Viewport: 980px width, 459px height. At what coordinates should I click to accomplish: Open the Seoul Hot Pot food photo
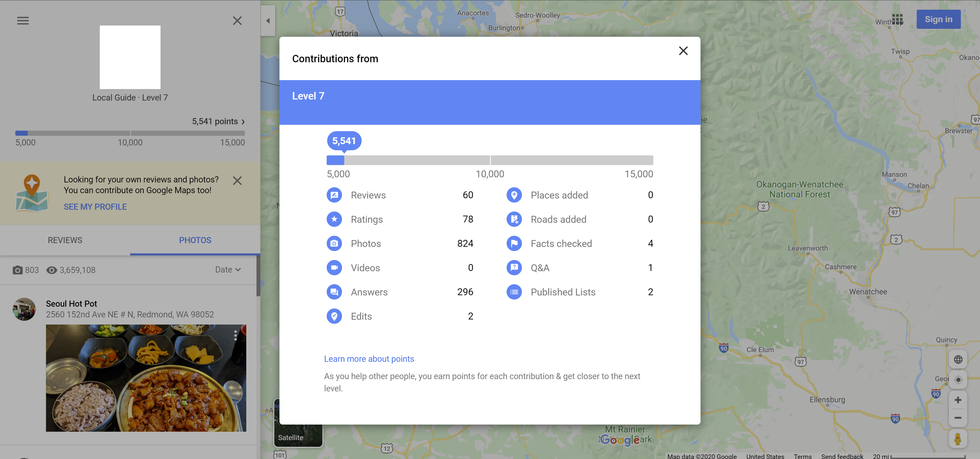pyautogui.click(x=146, y=378)
